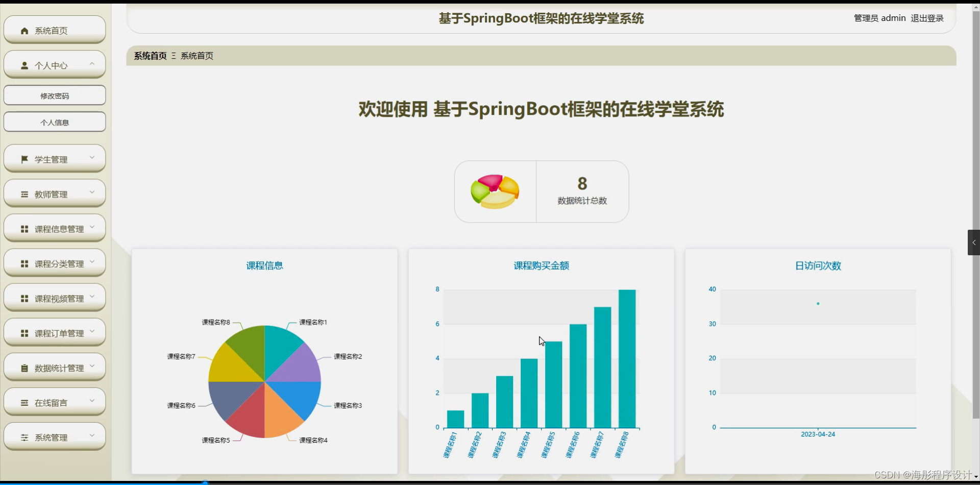The width and height of the screenshot is (980, 485).
Task: Click the list icon beside 教师管理
Action: pyautogui.click(x=23, y=194)
